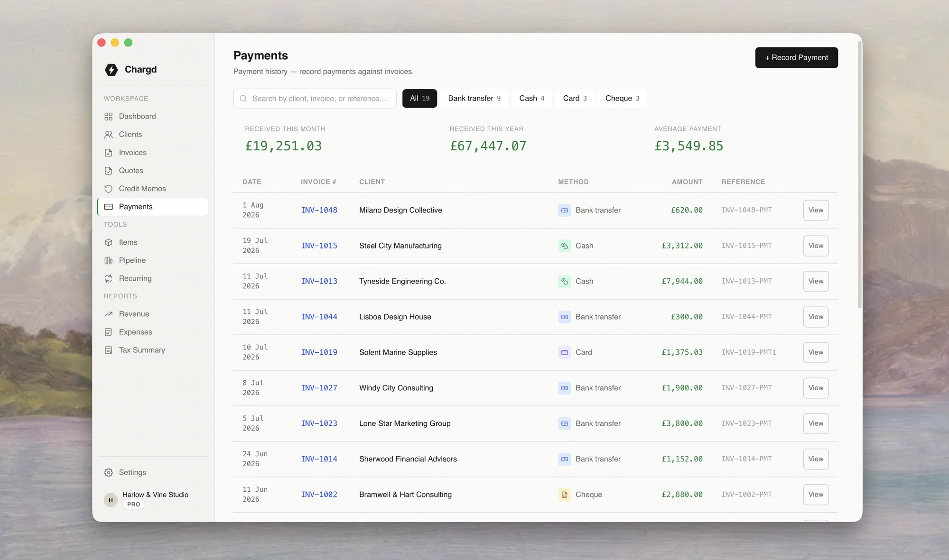The height and width of the screenshot is (560, 949).
Task: View the Solent Marine Supplies payment
Action: (816, 352)
